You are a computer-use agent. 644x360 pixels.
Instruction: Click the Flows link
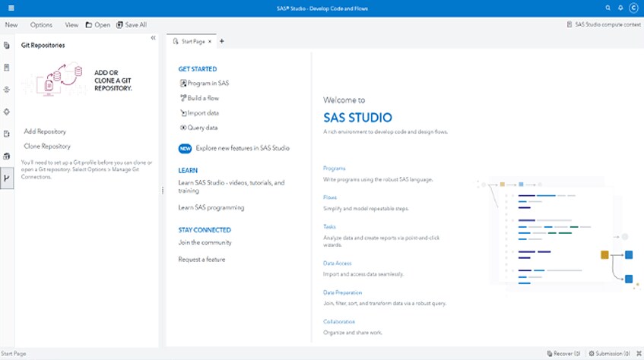tap(330, 197)
